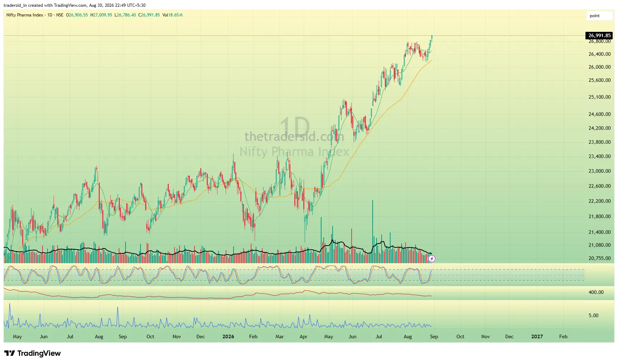618x364 pixels.
Task: Click the purple lightning bolt icon
Action: coord(432,259)
